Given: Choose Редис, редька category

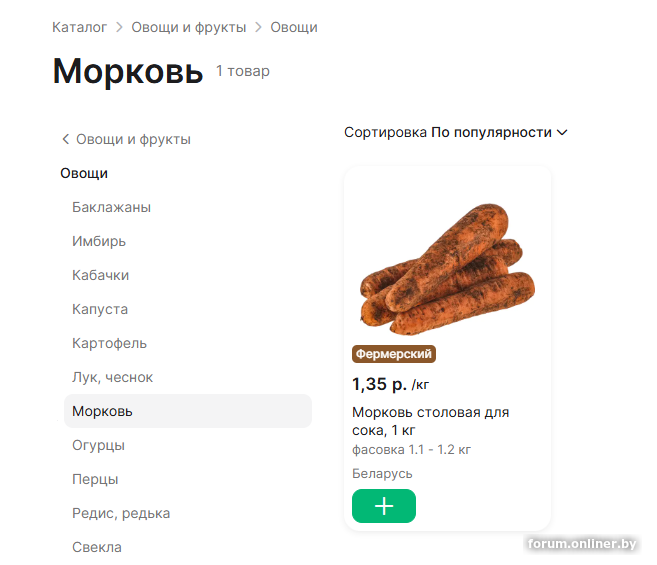Looking at the screenshot, I should [x=121, y=513].
